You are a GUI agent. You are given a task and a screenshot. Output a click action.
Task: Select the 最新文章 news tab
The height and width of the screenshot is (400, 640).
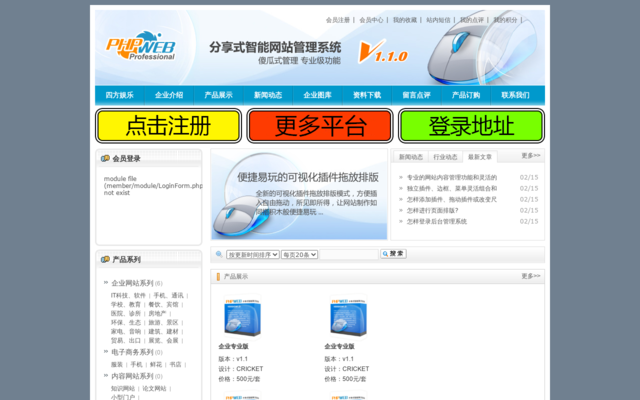tap(480, 157)
